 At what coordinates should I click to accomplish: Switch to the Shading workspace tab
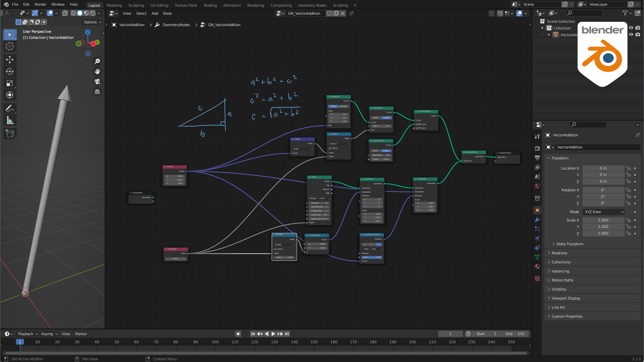click(210, 5)
